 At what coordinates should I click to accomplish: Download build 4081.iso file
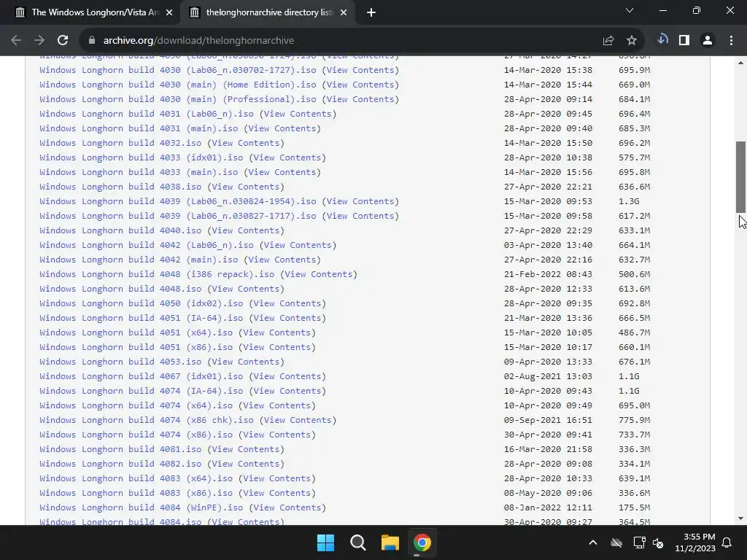coord(120,449)
